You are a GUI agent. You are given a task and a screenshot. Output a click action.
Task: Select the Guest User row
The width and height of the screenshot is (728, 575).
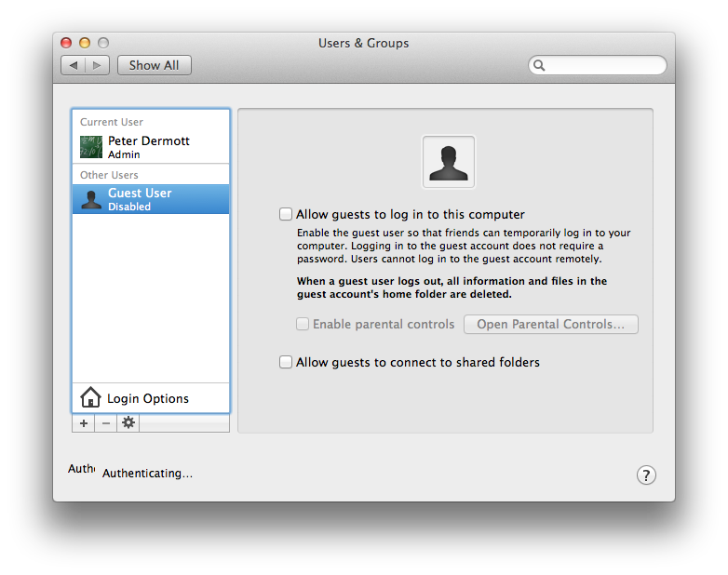coord(151,199)
